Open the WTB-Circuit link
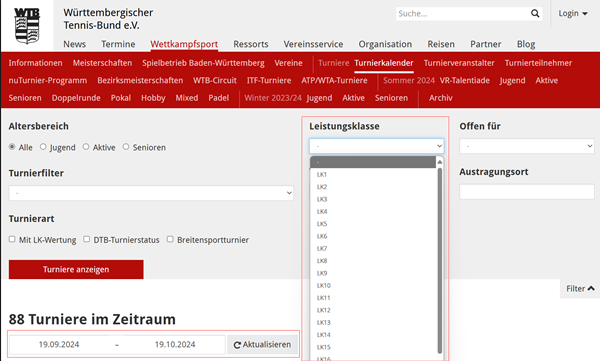600x361 pixels. pos(215,80)
